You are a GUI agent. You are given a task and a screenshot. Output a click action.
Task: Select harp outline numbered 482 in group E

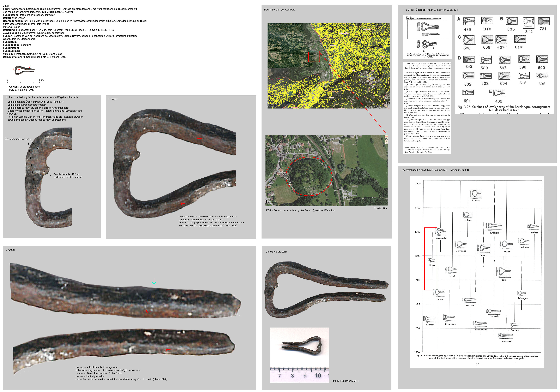[499, 93]
